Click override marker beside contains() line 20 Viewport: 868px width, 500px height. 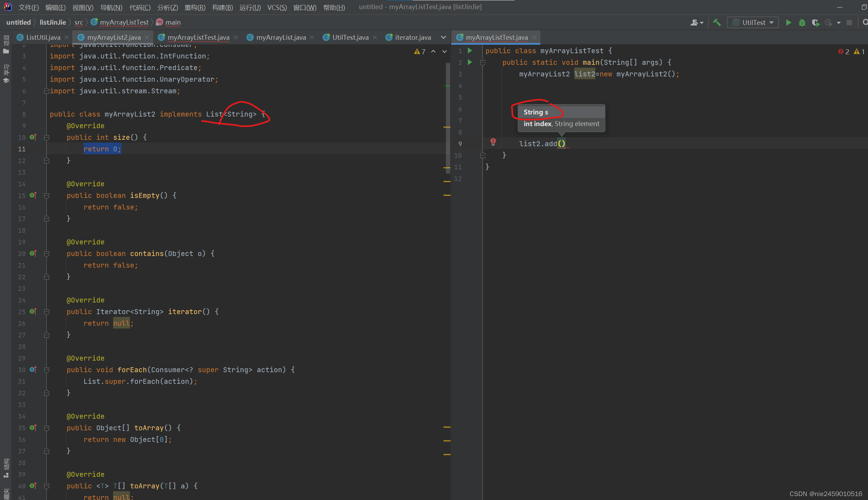[x=33, y=253]
